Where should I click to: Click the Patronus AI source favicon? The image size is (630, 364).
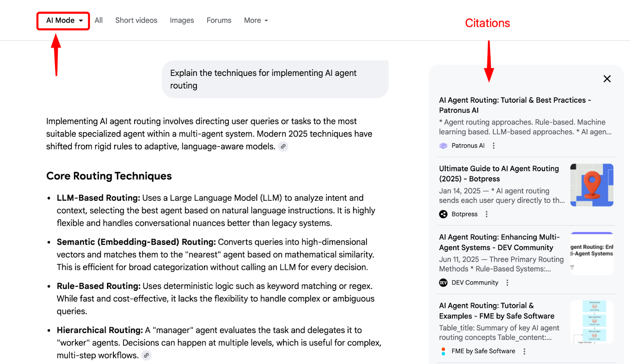pyautogui.click(x=443, y=146)
